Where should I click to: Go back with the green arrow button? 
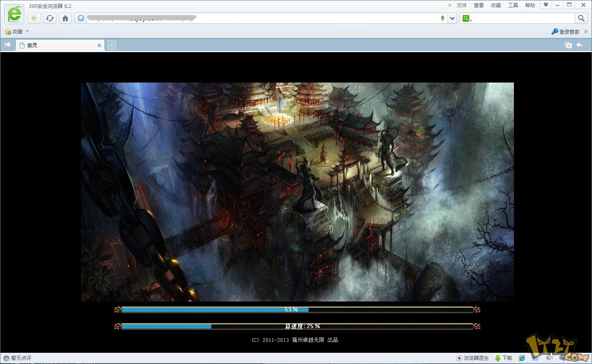click(x=34, y=18)
